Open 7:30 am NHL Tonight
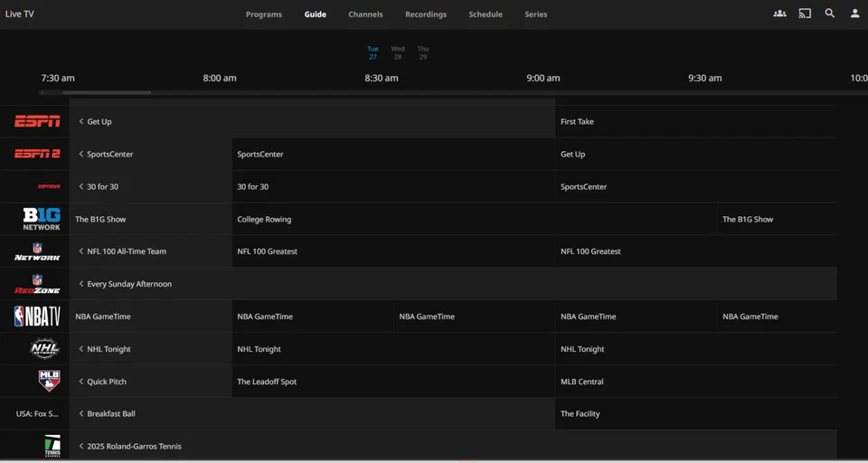868x463 pixels. [151, 349]
